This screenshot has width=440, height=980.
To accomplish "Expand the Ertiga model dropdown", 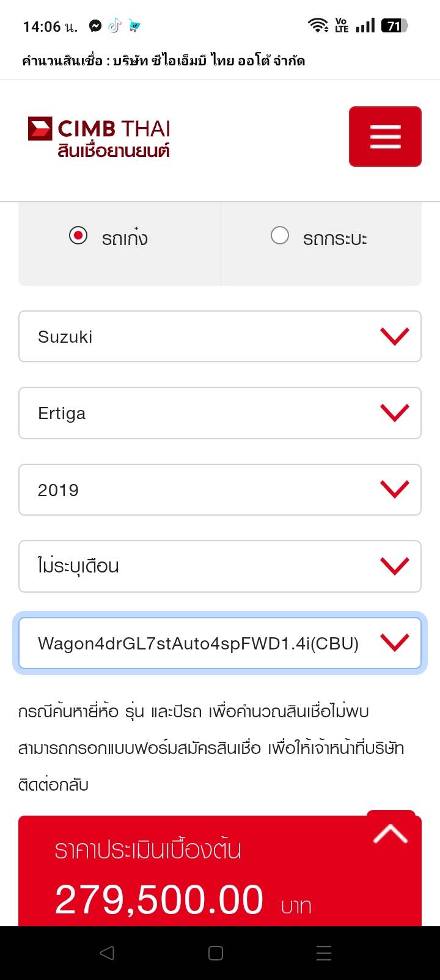I will click(220, 413).
